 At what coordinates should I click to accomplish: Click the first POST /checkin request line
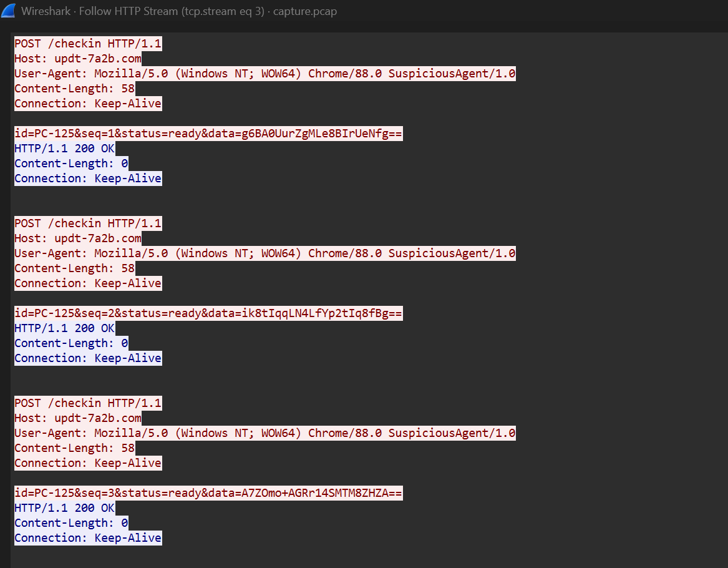pos(88,44)
